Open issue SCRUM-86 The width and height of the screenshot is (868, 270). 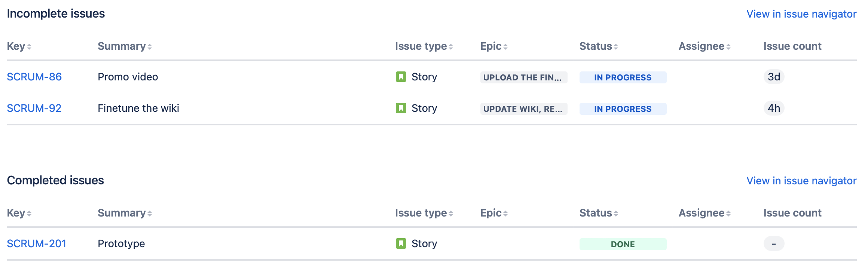click(x=34, y=77)
